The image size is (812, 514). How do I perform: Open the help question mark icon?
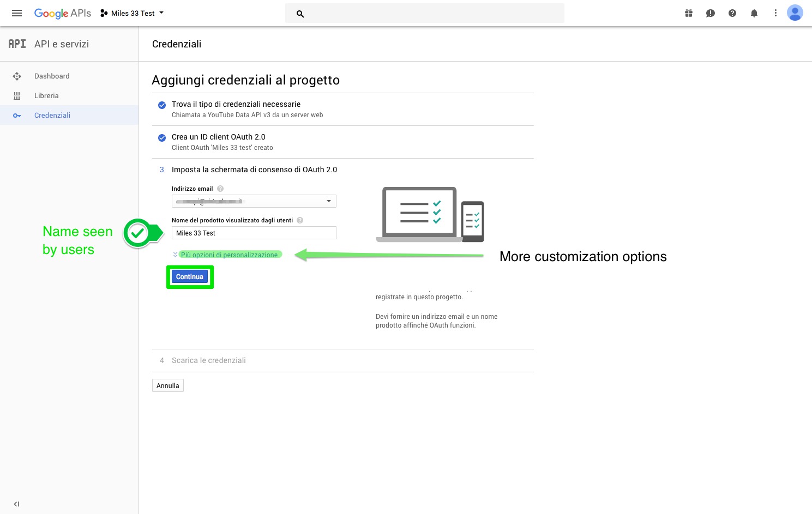click(x=732, y=13)
